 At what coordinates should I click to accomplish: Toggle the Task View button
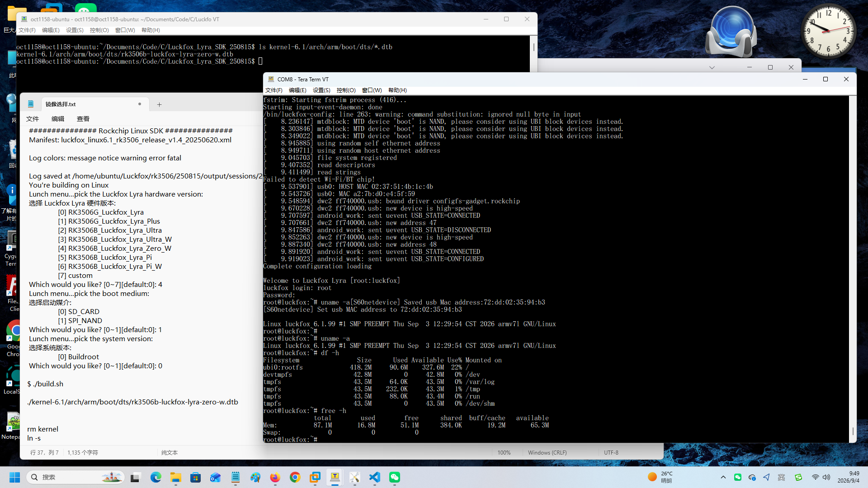pyautogui.click(x=135, y=477)
